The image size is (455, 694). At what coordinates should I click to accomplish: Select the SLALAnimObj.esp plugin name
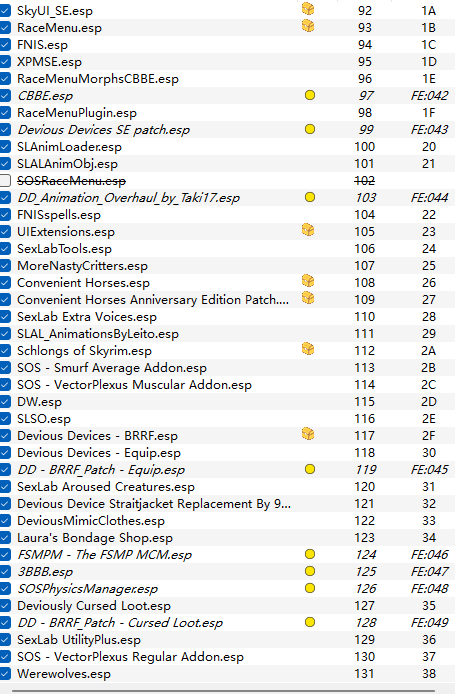click(67, 164)
